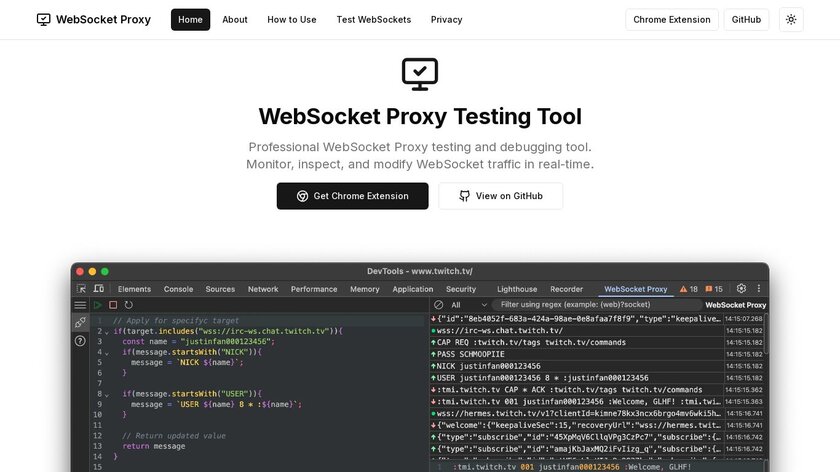Open the hamburger menu icon in DevTools panel

tap(80, 305)
